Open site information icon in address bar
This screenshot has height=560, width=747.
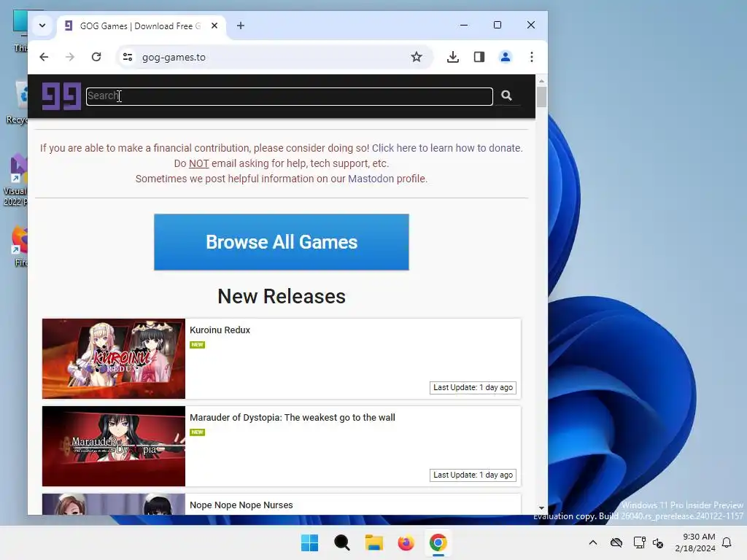[x=128, y=57]
